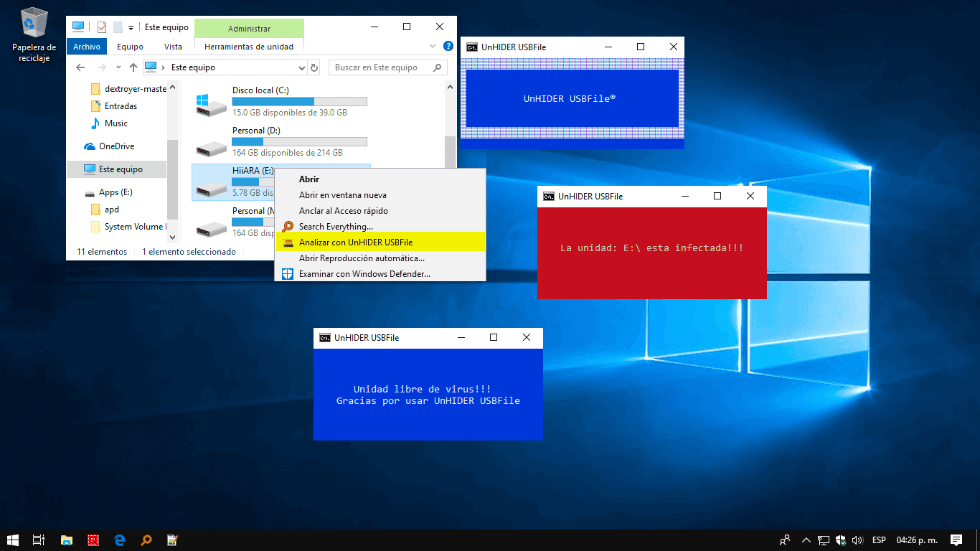Viewport: 980px width, 551px height.
Task: Click the drives list scrollbar up arrow
Action: pos(451,88)
